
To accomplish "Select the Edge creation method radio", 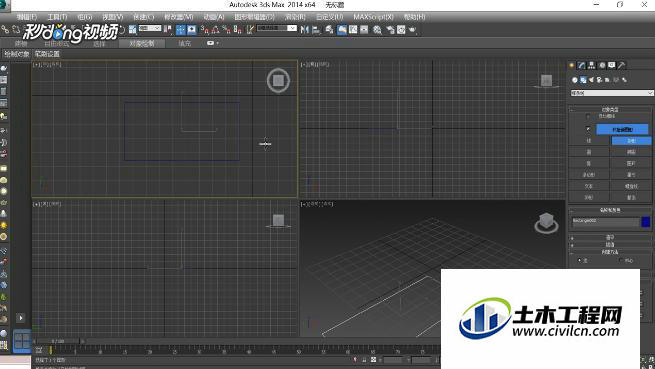I will (579, 260).
